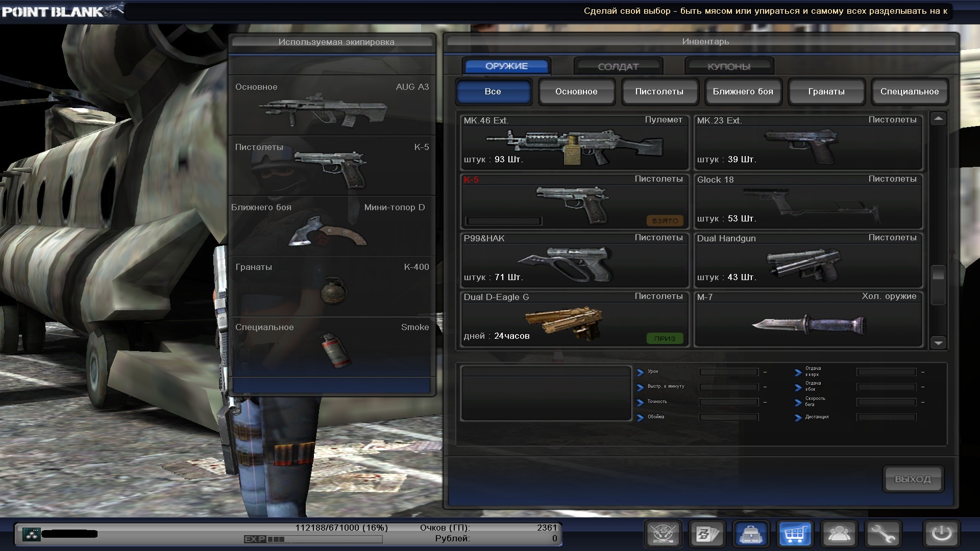Click the EXP progress bar
Viewport: 980px width, 551px height.
[313, 539]
